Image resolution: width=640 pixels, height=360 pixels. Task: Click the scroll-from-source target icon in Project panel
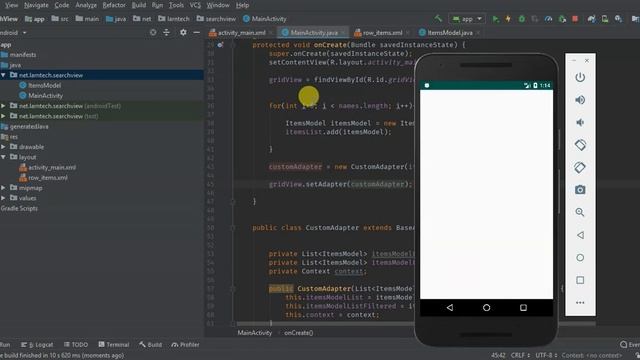(x=153, y=32)
